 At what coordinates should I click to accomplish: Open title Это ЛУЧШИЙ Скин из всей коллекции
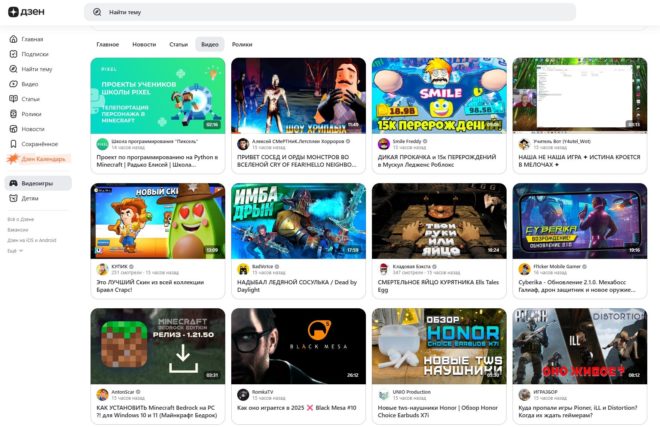pos(150,286)
